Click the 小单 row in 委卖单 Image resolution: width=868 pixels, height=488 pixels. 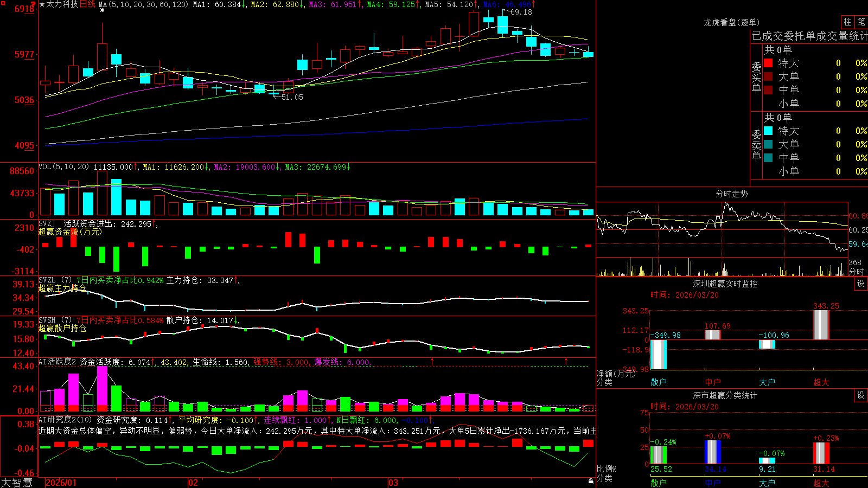tap(815, 171)
